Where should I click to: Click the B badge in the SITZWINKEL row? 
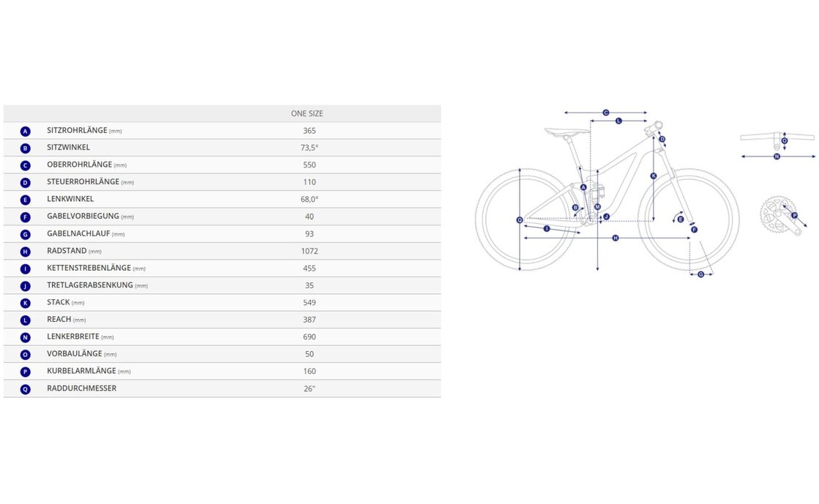click(26, 148)
